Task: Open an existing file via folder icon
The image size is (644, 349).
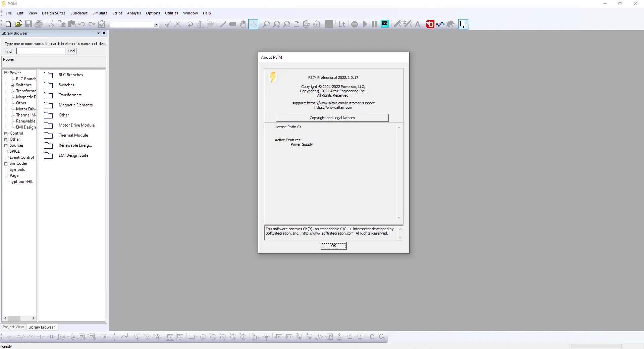Action: (x=18, y=24)
